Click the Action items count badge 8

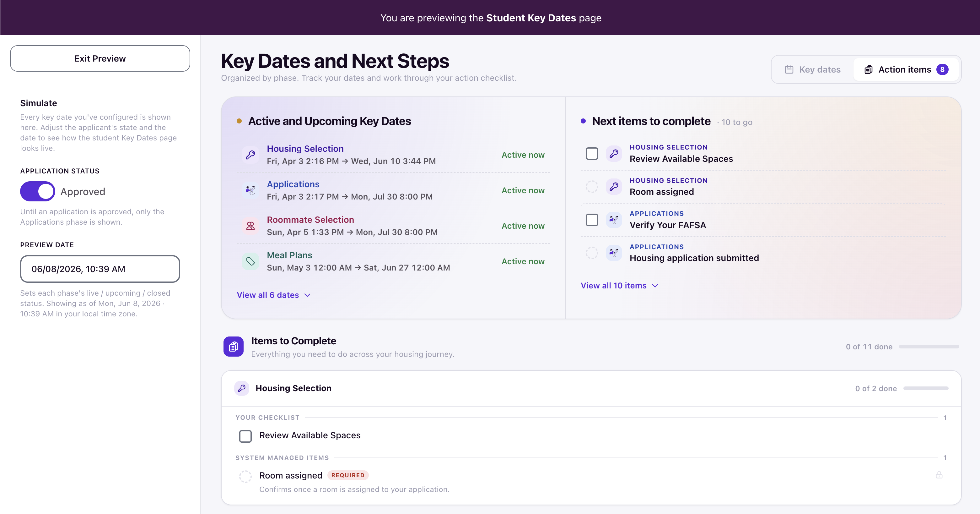[942, 70]
